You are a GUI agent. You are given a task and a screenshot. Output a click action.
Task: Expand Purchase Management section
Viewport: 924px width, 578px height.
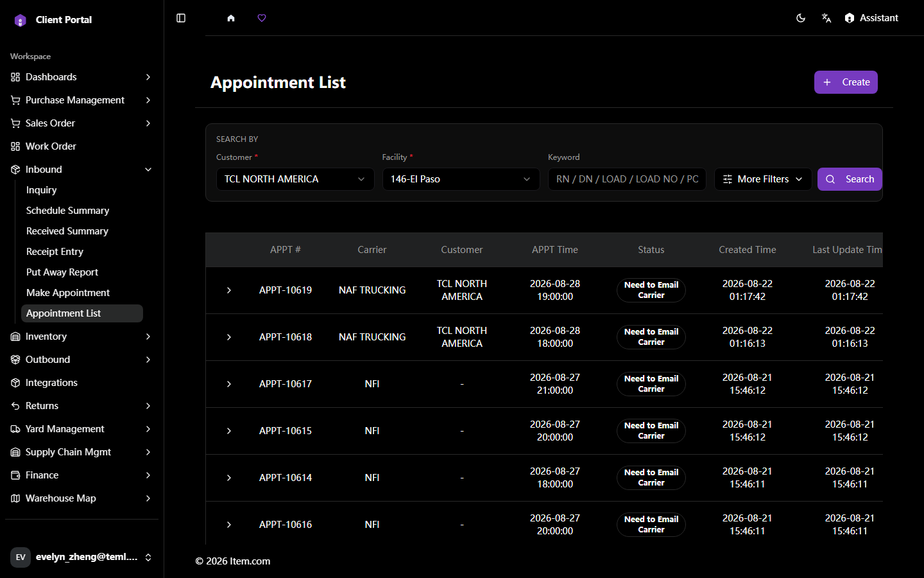(81, 100)
